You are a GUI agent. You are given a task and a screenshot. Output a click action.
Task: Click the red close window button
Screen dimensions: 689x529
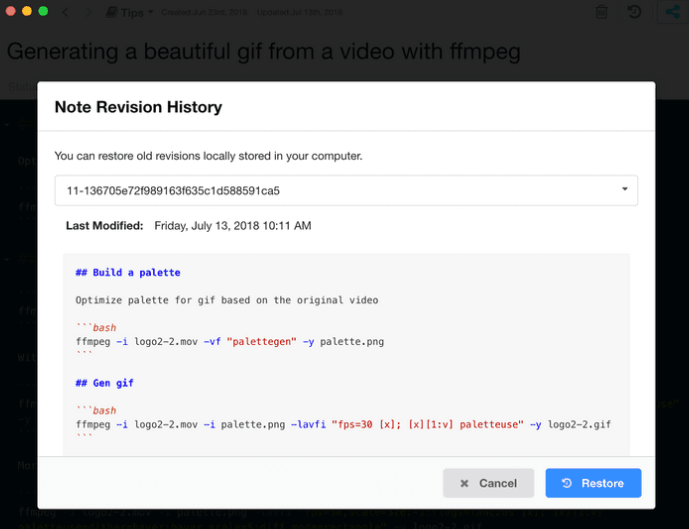11,11
